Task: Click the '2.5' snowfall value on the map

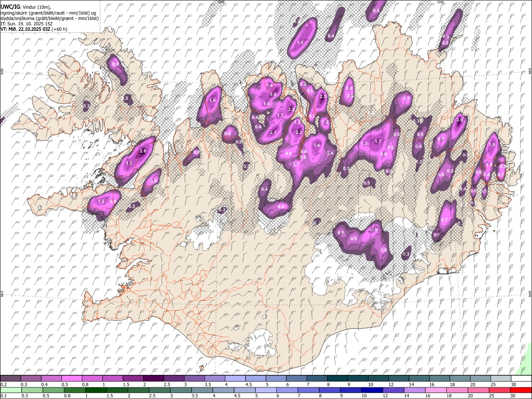Action: [x=323, y=96]
